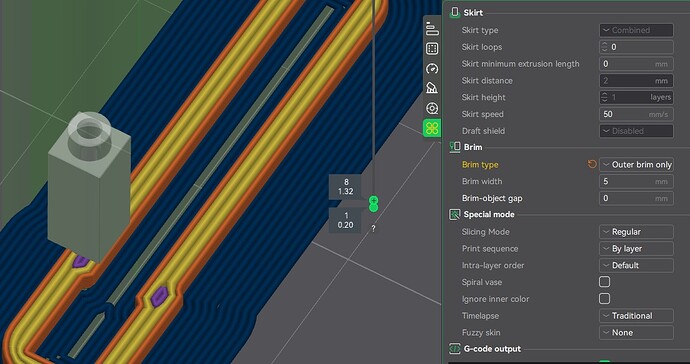Enable the Spiral vase checkbox

pyautogui.click(x=605, y=282)
